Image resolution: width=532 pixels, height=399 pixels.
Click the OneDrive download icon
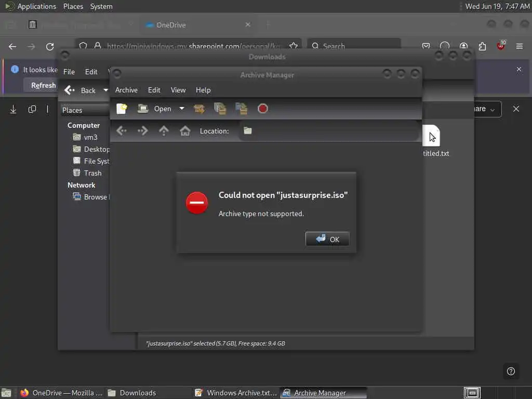13,109
